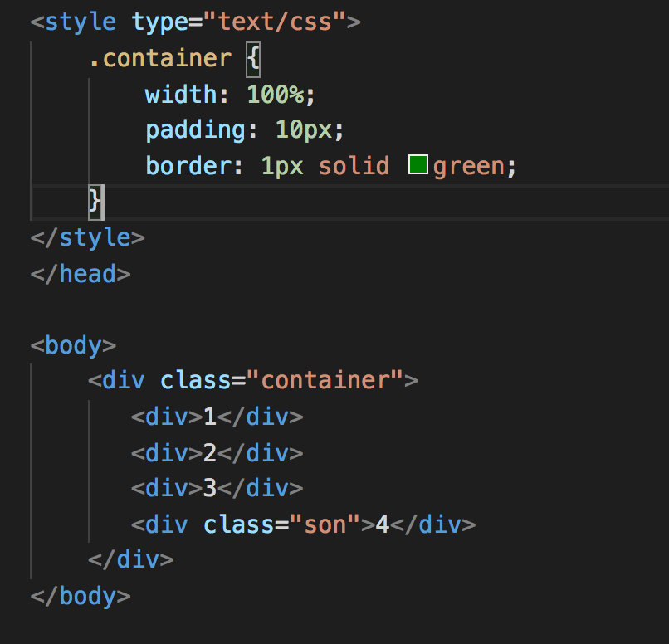The image size is (669, 644).
Task: Click the border property name
Action: click(188, 166)
